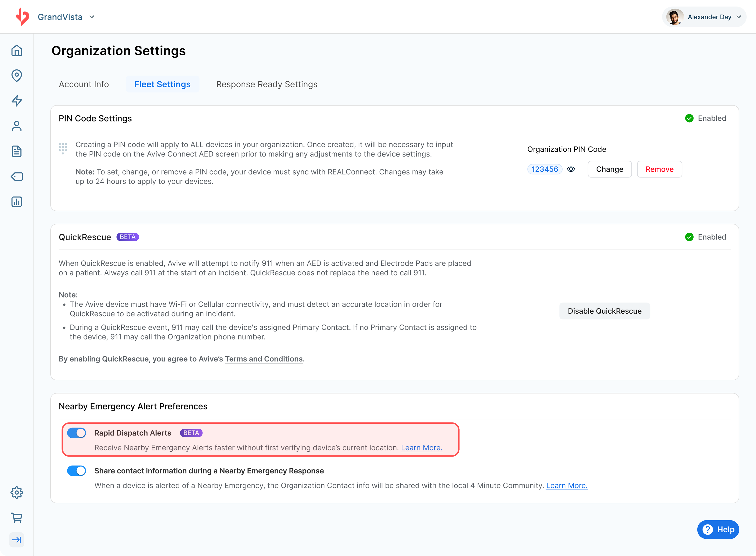
Task: Click the Remove PIN code button
Action: [659, 169]
